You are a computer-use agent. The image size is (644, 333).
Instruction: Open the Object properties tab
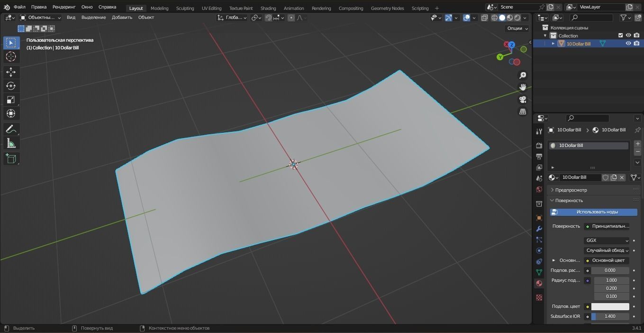pyautogui.click(x=539, y=218)
